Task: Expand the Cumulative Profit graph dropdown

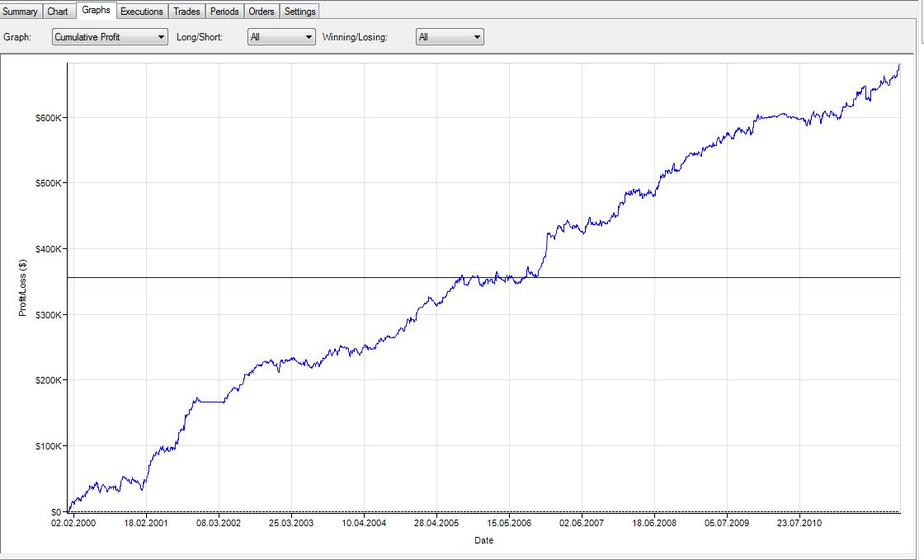Action: tap(109, 37)
